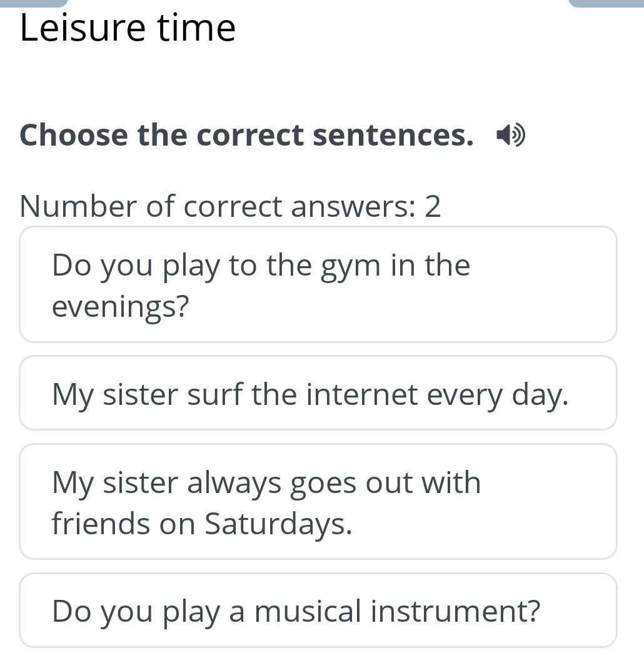Tap the gray bar at top-left corner
Viewport: 644px width, 658px height.
coord(34,3)
